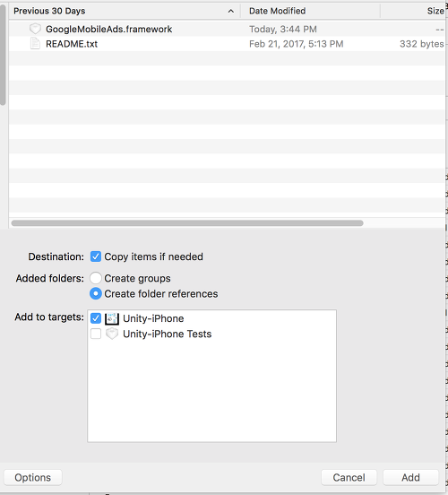The height and width of the screenshot is (495, 448).
Task: Click the 'Feb 21, 2017, 5:13 PM' date
Action: point(297,44)
